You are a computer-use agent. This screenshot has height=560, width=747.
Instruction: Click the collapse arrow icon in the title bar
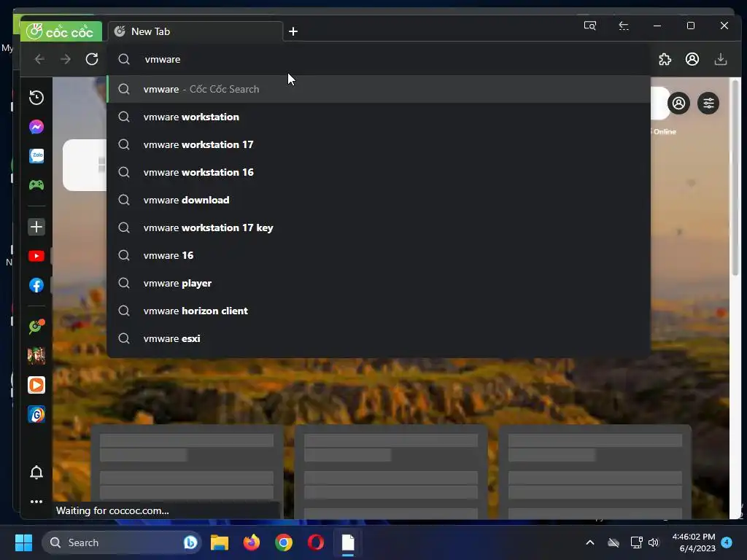[624, 26]
